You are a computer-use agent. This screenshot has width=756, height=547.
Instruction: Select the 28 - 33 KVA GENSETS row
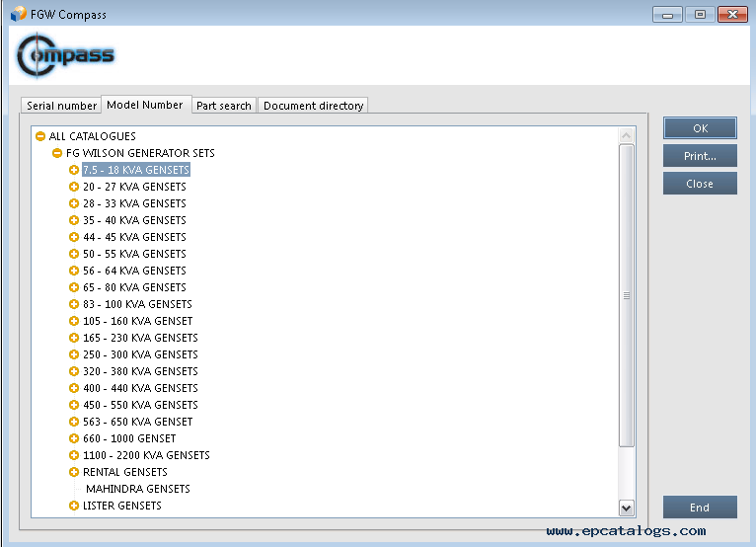click(134, 203)
